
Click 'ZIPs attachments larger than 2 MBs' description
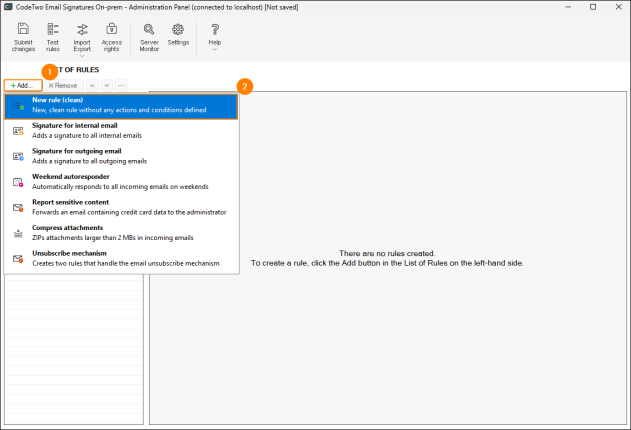pyautogui.click(x=113, y=238)
